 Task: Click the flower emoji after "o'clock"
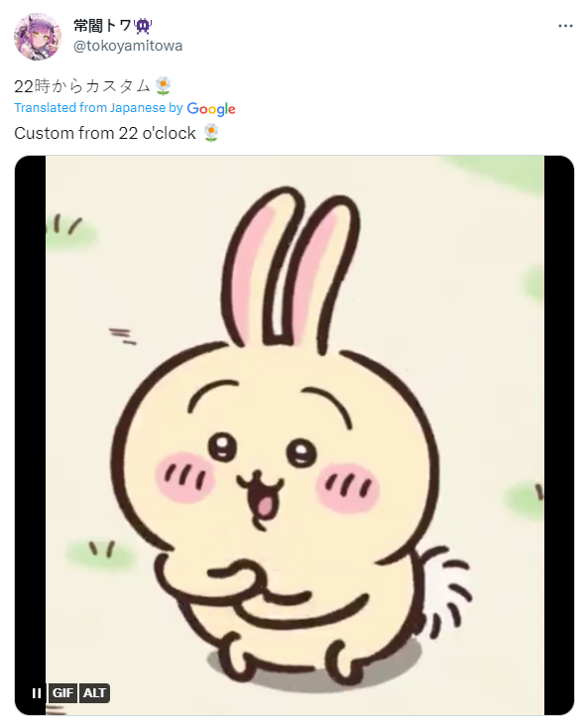(x=211, y=133)
